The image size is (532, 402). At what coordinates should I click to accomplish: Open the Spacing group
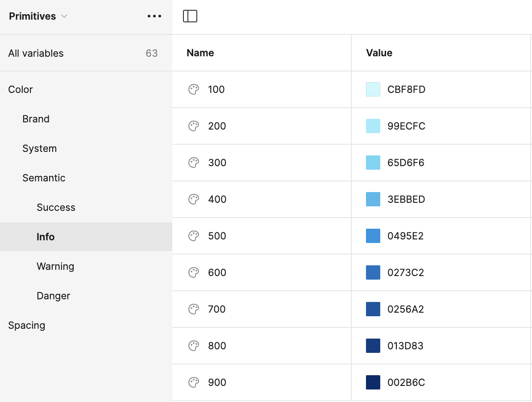point(26,325)
